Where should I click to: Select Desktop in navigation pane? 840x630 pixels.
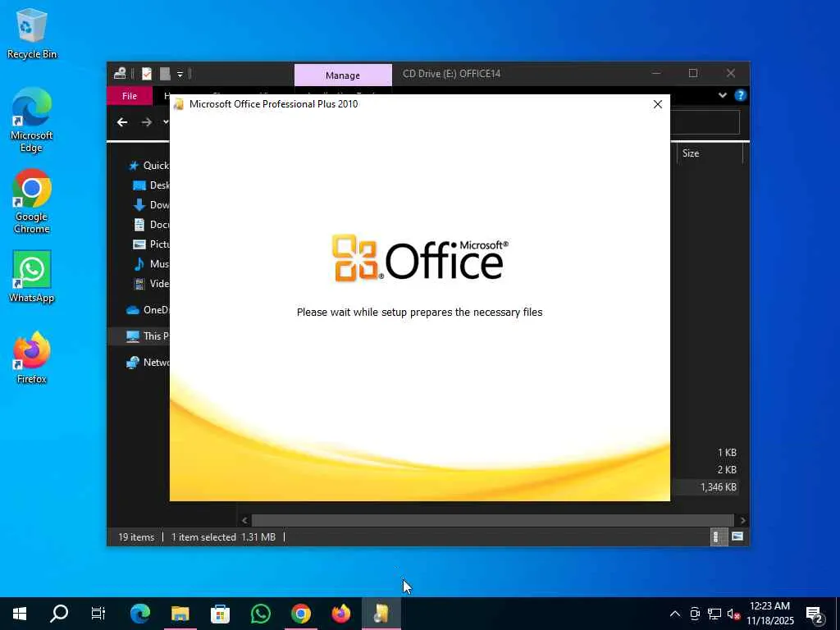[x=151, y=185]
